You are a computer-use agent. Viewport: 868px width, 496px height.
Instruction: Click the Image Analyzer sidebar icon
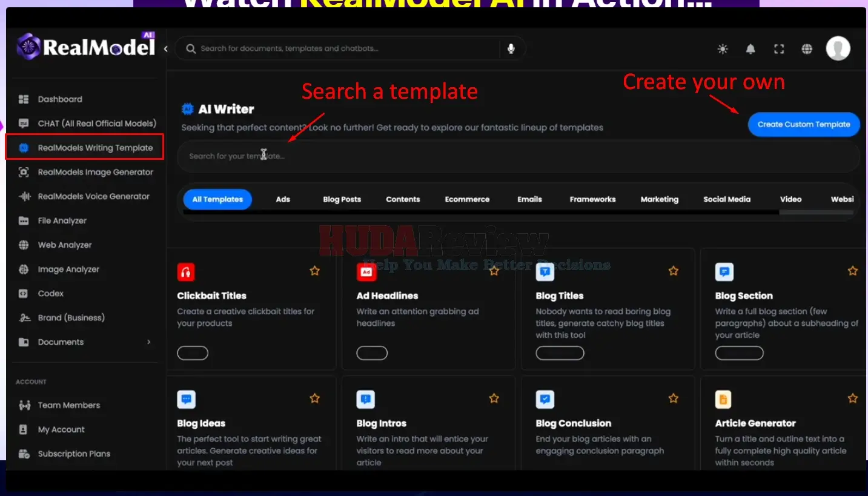point(24,269)
